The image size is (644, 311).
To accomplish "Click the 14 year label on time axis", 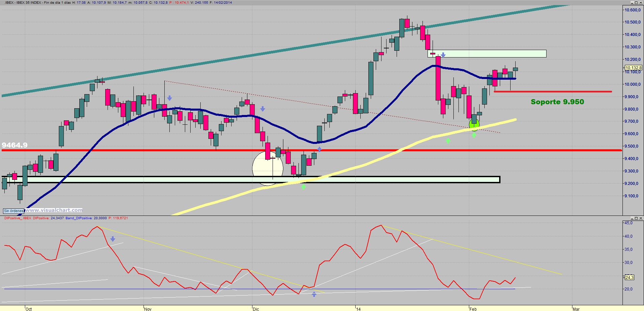I will click(x=358, y=309).
